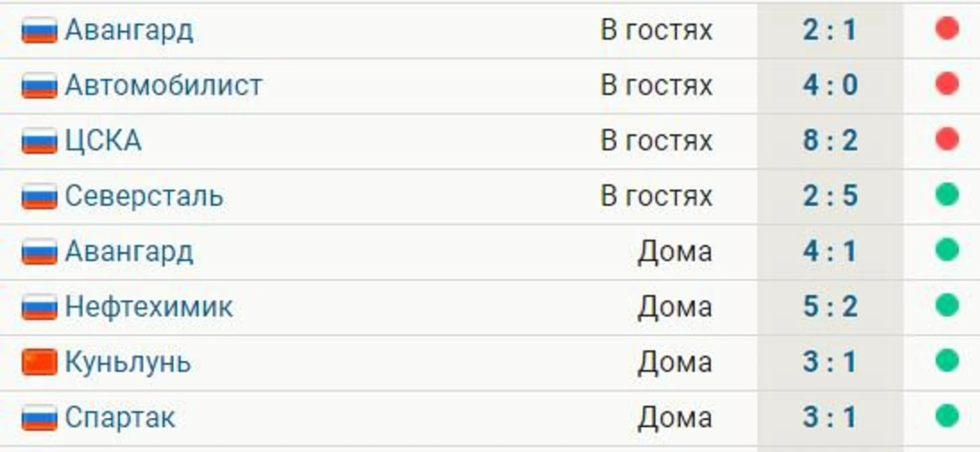Click the green dot in the Нефтехимик row
Viewport: 980px width, 452px height.
[946, 306]
